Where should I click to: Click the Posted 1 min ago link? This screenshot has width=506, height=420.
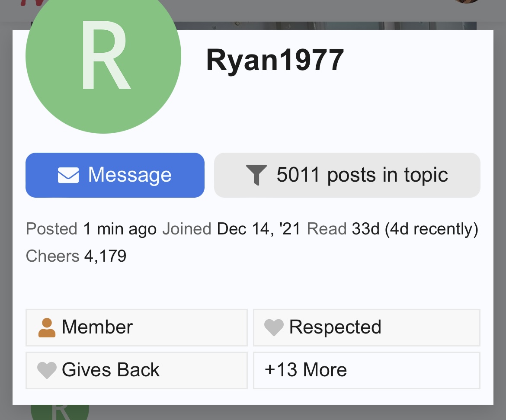[x=91, y=229]
